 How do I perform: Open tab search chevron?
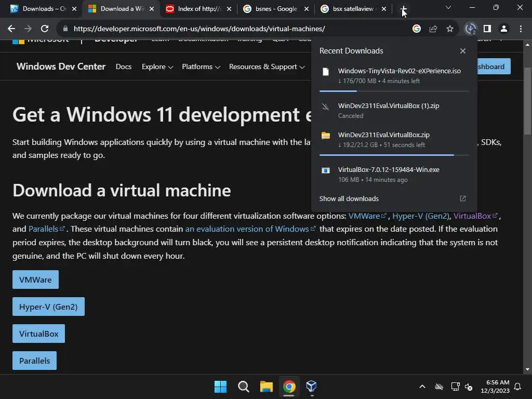tap(448, 7)
